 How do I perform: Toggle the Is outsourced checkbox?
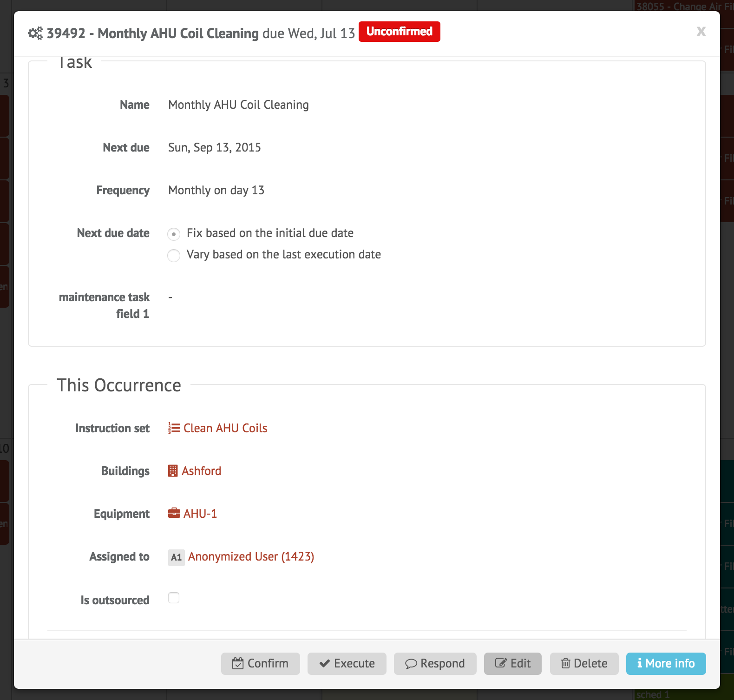(x=174, y=598)
